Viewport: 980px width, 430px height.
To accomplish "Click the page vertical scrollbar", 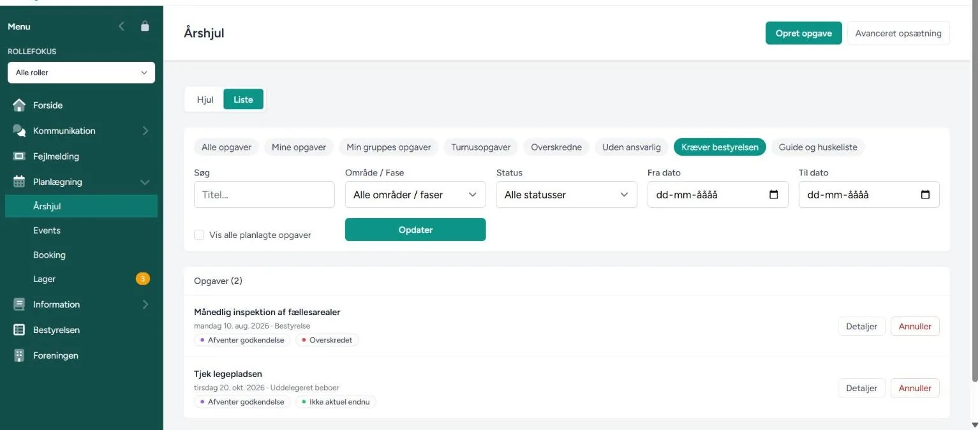I will 974,191.
